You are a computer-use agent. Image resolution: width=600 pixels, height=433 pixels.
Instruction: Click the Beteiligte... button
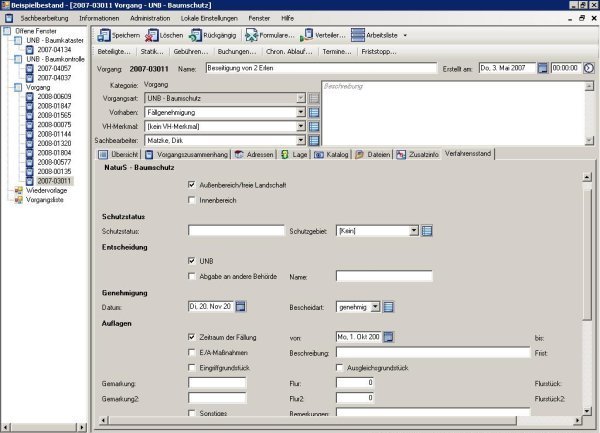(114, 51)
